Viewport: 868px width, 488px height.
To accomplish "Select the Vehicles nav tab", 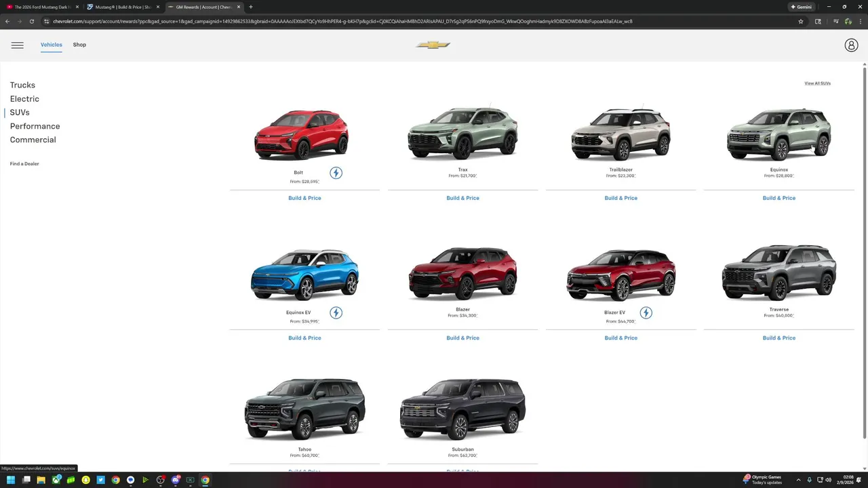I will tap(51, 45).
